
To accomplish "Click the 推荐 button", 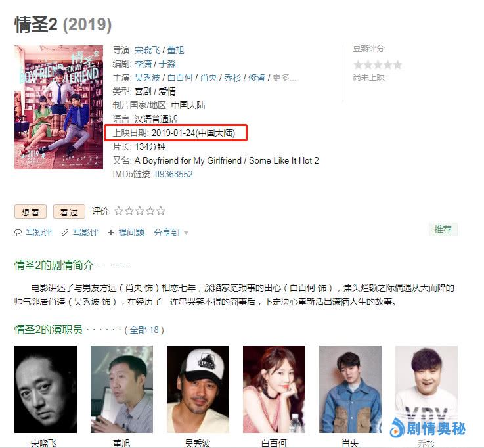I will click(443, 229).
